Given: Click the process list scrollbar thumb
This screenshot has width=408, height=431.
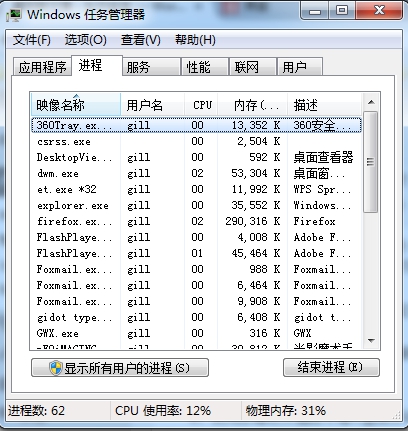Looking at the screenshot, I should [371, 162].
